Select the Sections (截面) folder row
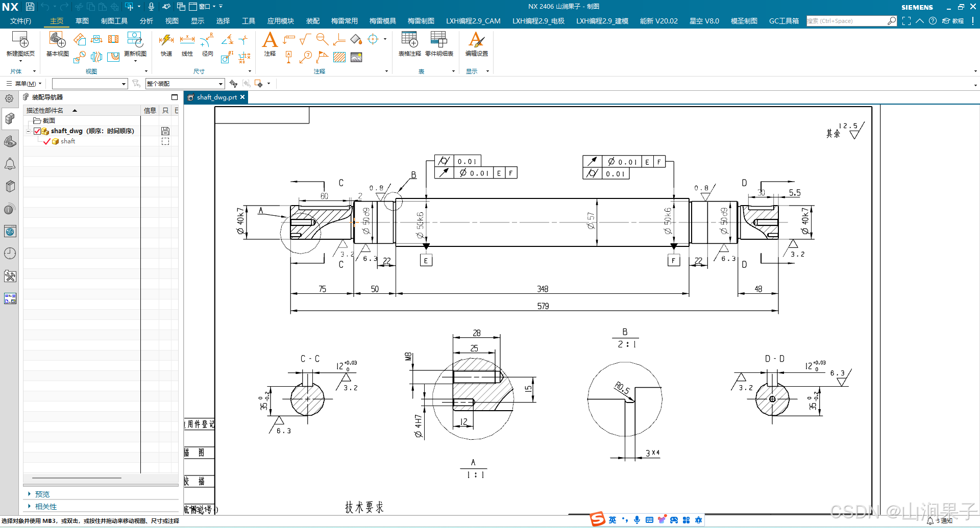 pyautogui.click(x=82, y=121)
